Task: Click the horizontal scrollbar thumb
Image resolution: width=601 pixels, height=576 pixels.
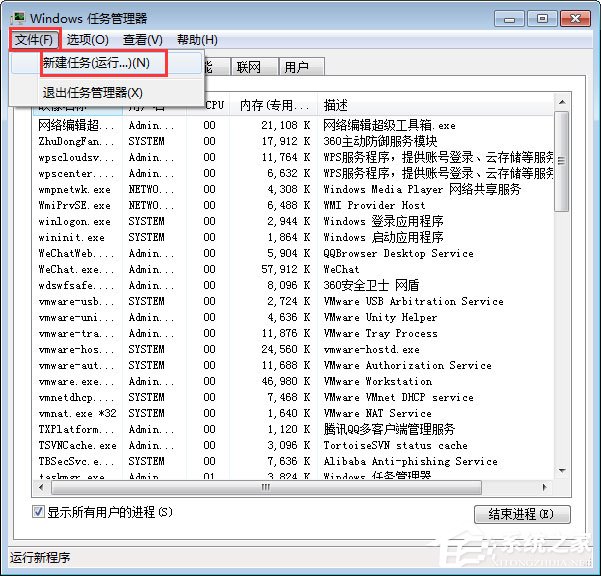Action: tap(266, 487)
